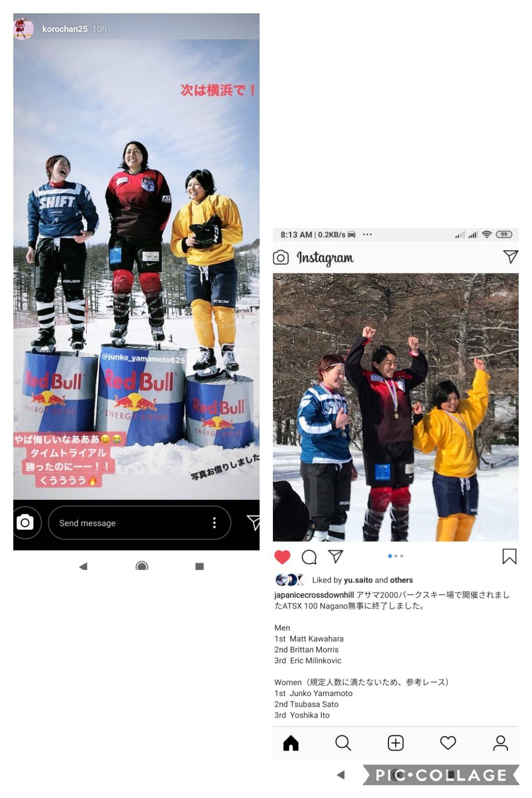Select the carousel page indicator dots
The image size is (532, 798).
[396, 556]
